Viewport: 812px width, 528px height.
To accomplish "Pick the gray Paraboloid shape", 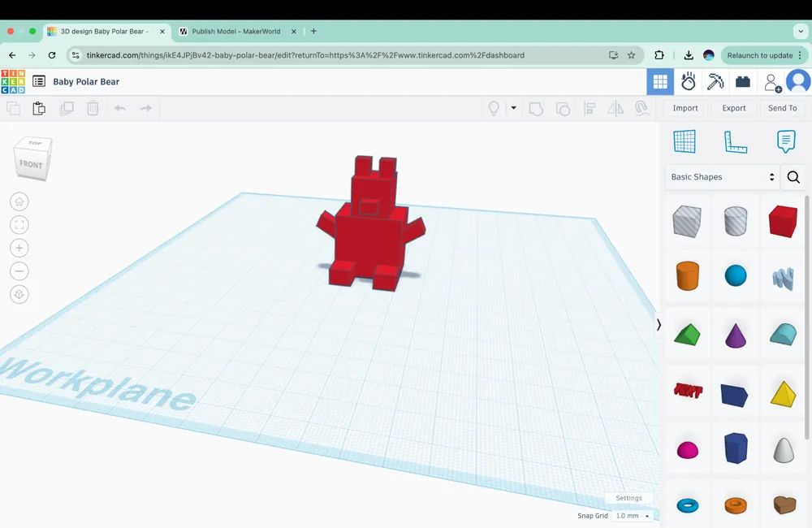I will pos(784,450).
